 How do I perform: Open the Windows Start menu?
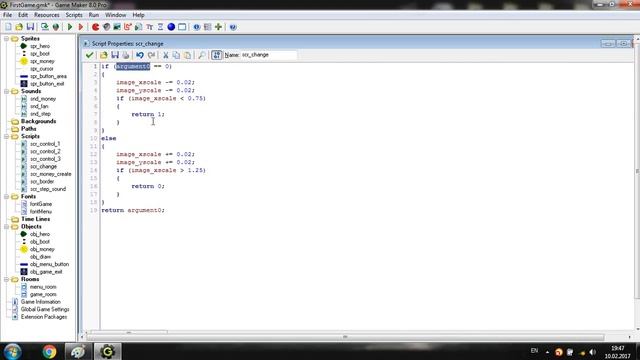coord(12,351)
